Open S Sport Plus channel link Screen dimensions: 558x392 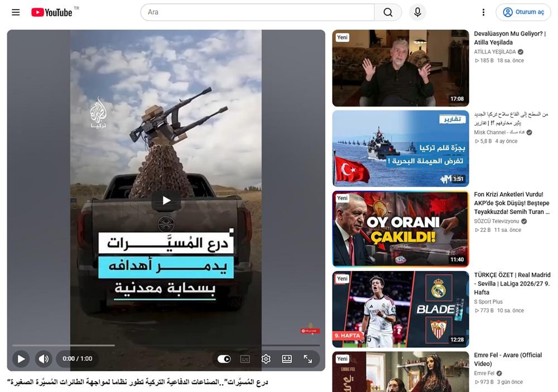[x=488, y=302]
